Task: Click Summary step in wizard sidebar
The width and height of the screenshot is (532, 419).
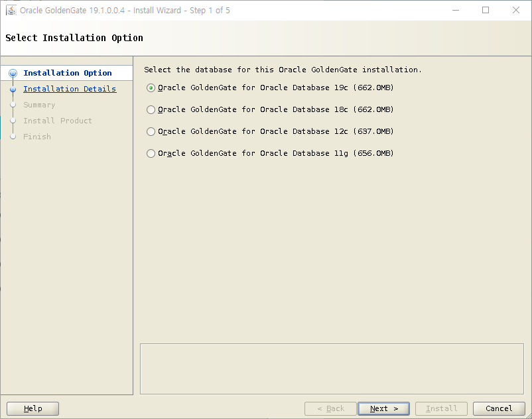Action: tap(39, 105)
